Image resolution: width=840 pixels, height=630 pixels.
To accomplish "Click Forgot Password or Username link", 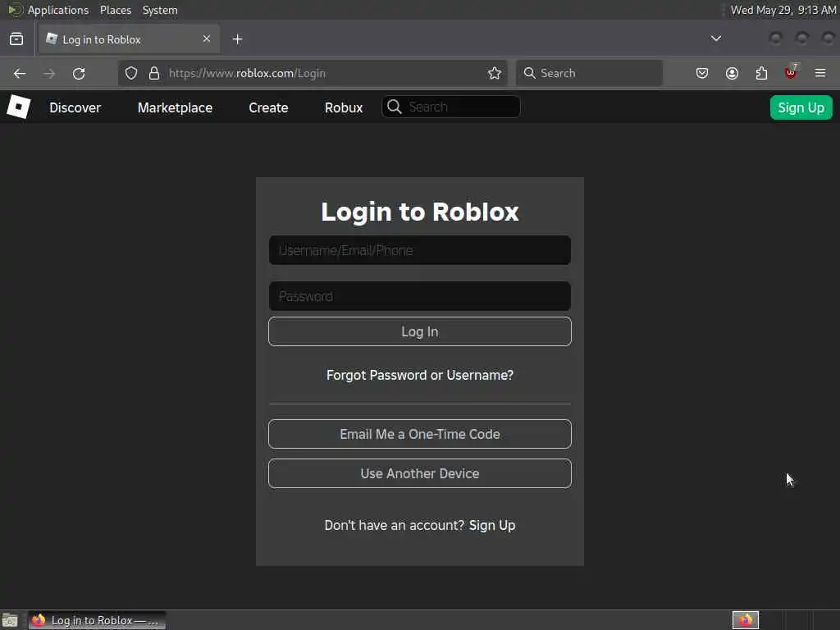I will pos(419,375).
